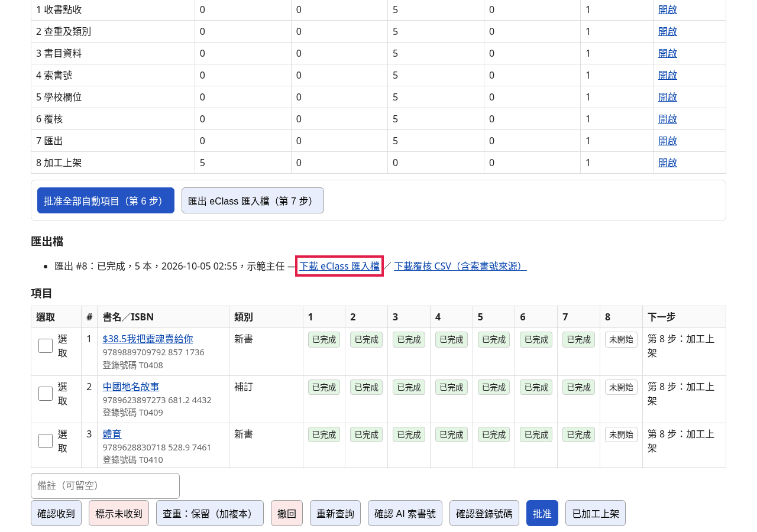
Task: Open book title 體育
Action: point(112,434)
